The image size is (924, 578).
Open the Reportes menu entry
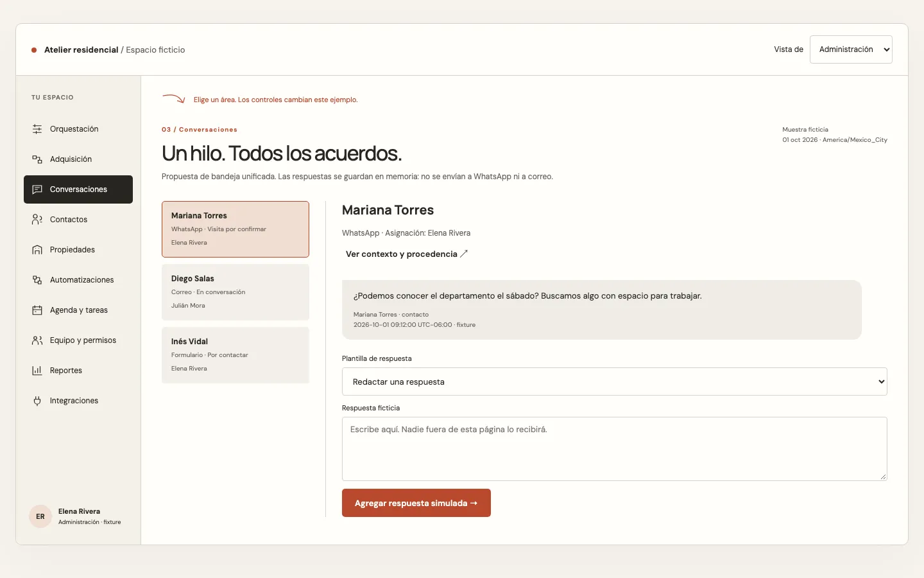point(78,371)
